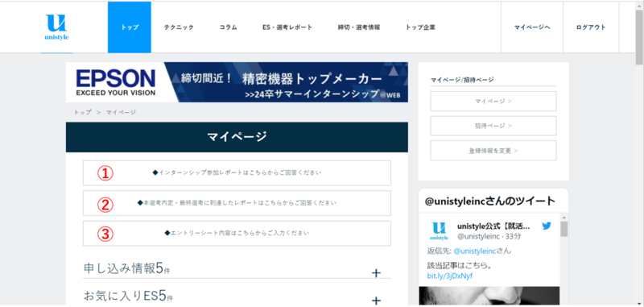Click the 招待ページ > sidebar button
Image resolution: width=644 pixels, height=307 pixels.
pos(493,126)
